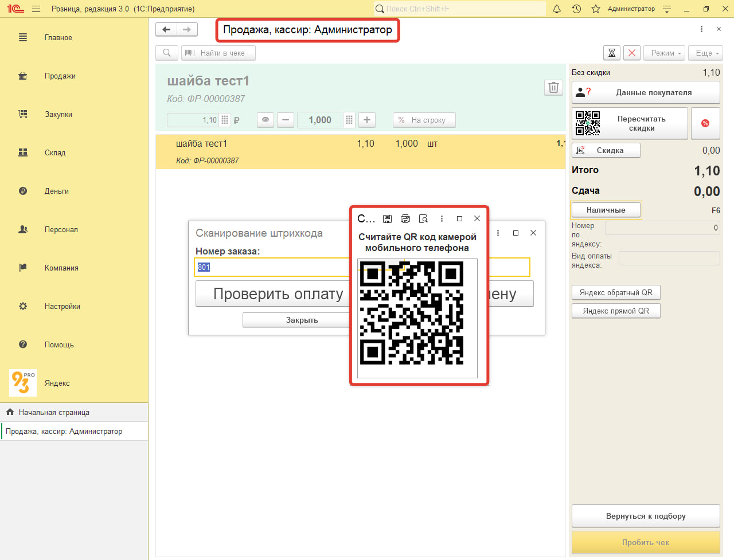
Task: Click Найти в чеке button
Action: click(x=218, y=53)
